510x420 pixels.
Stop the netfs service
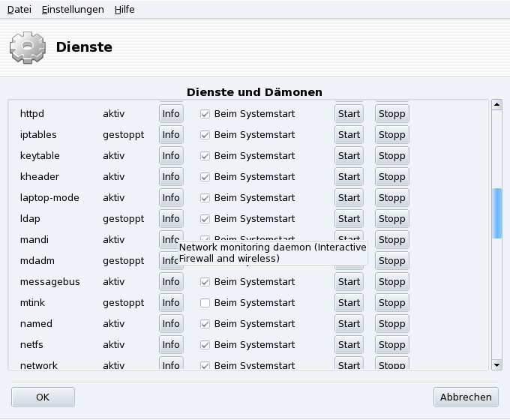pyautogui.click(x=392, y=345)
